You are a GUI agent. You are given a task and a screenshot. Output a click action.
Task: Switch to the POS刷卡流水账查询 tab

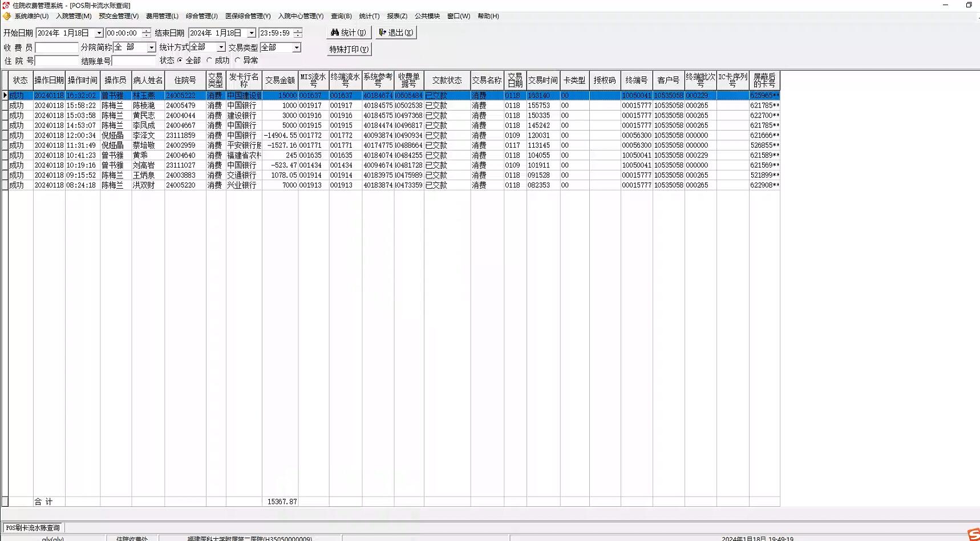(x=33, y=528)
